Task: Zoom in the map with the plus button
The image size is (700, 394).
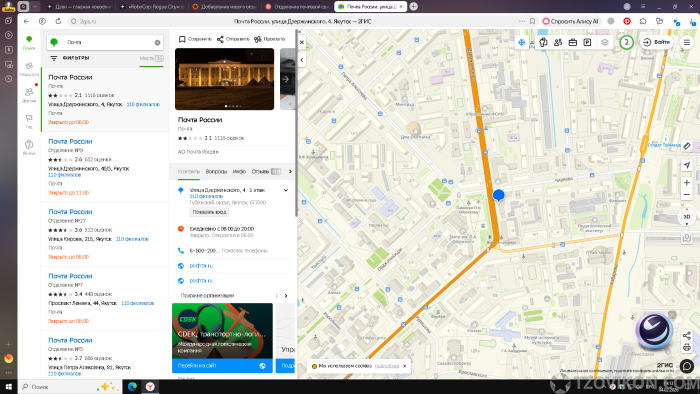Action: point(687,183)
